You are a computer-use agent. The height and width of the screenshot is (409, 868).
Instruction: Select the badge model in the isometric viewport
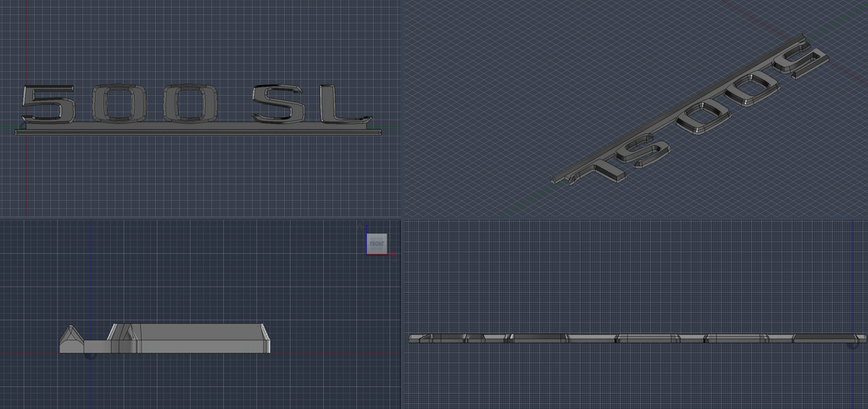(x=690, y=109)
